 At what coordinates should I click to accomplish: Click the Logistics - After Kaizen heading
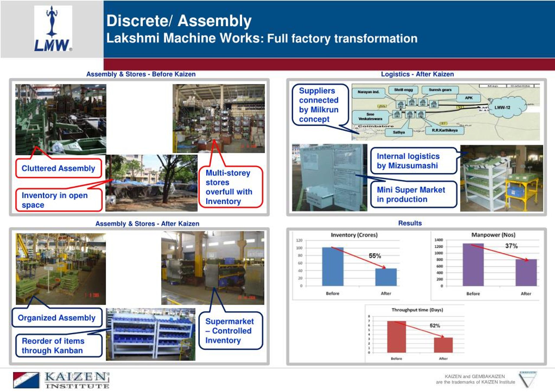(x=418, y=74)
